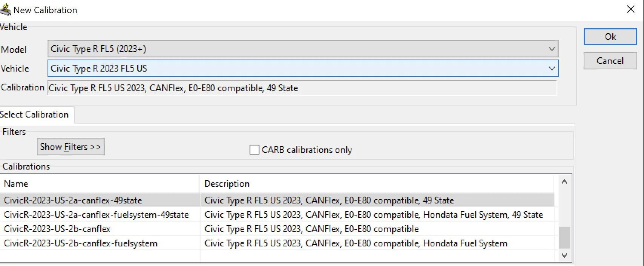644x266 pixels.
Task: Switch to the Select Calibration tab
Action: [x=36, y=115]
